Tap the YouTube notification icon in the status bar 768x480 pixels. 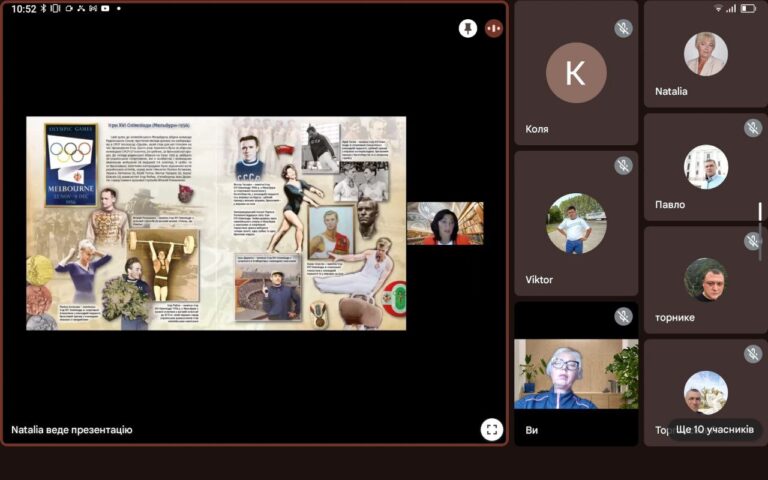tap(105, 8)
